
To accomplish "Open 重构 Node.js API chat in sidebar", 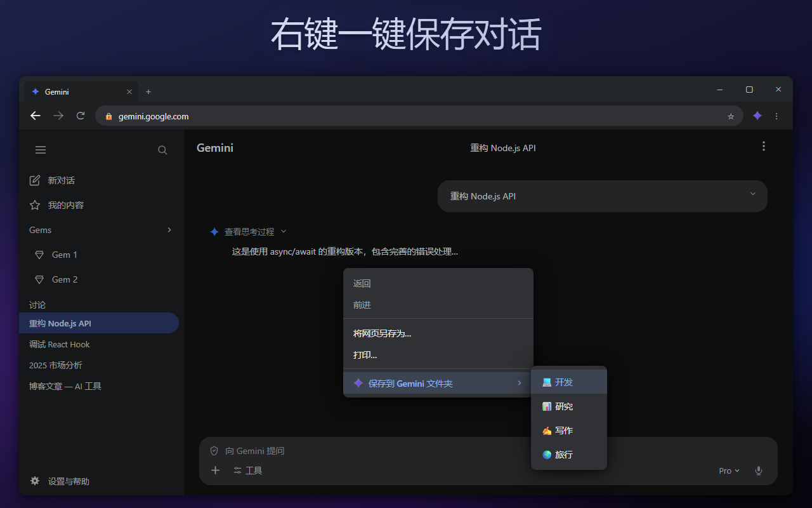I will (x=99, y=323).
